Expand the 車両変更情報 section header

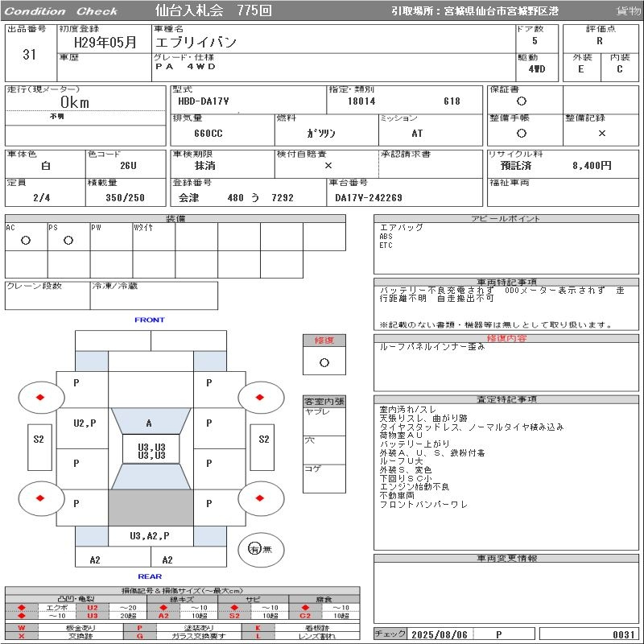point(506,558)
